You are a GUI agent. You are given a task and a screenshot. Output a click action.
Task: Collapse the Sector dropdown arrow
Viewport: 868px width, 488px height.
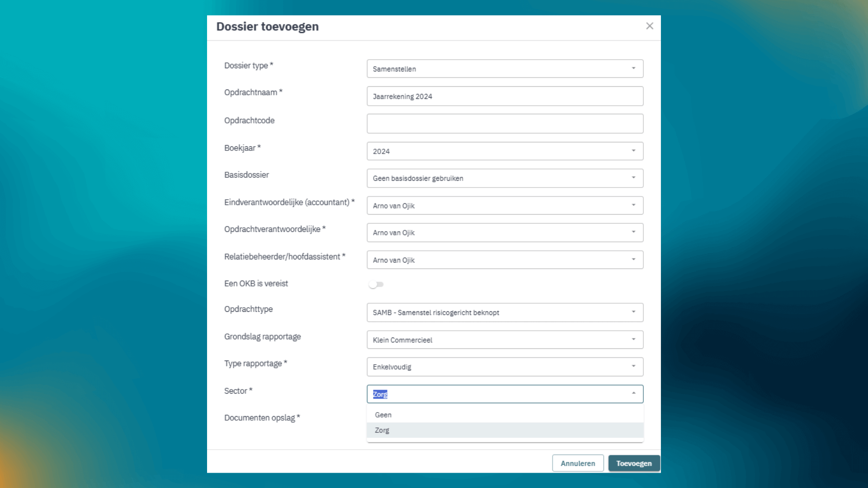click(633, 394)
